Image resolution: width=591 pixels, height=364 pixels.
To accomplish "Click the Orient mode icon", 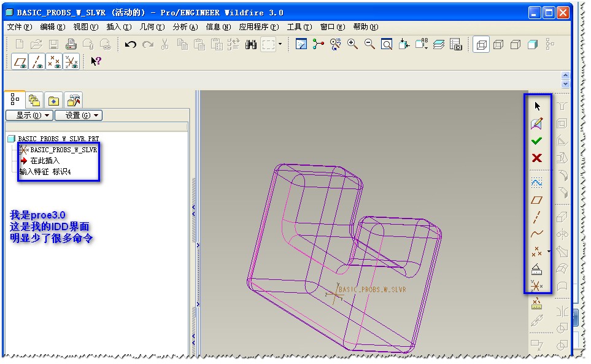I will tap(335, 44).
